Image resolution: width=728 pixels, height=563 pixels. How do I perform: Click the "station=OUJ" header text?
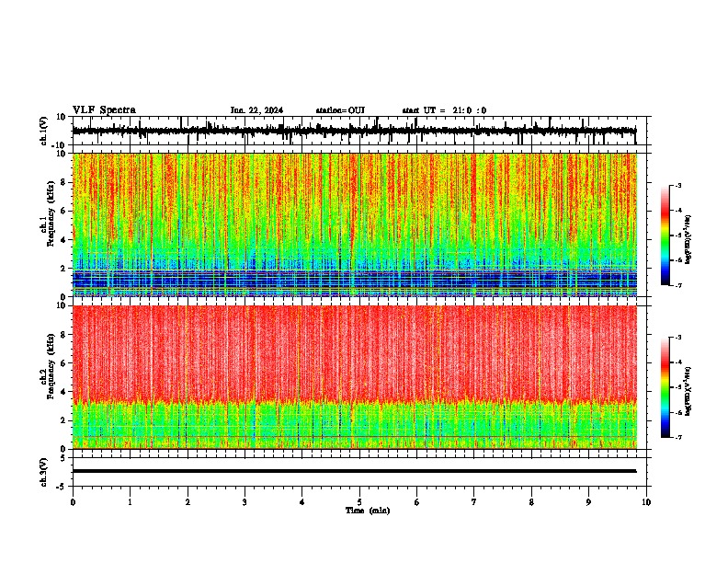click(x=340, y=110)
